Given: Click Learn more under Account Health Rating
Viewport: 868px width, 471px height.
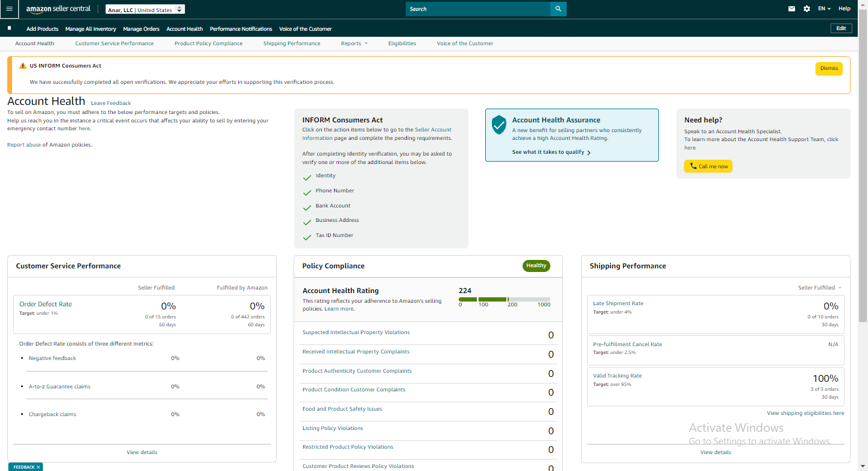Looking at the screenshot, I should [339, 309].
